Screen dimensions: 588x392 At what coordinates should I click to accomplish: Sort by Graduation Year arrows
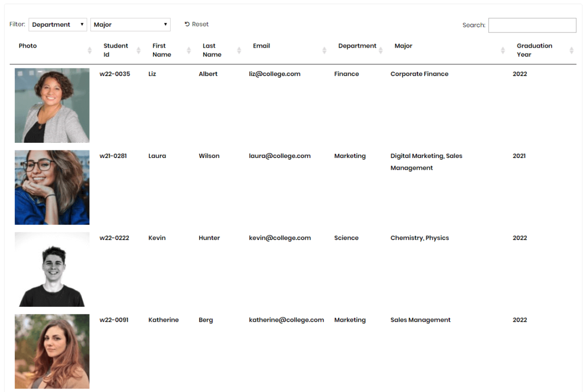click(571, 50)
